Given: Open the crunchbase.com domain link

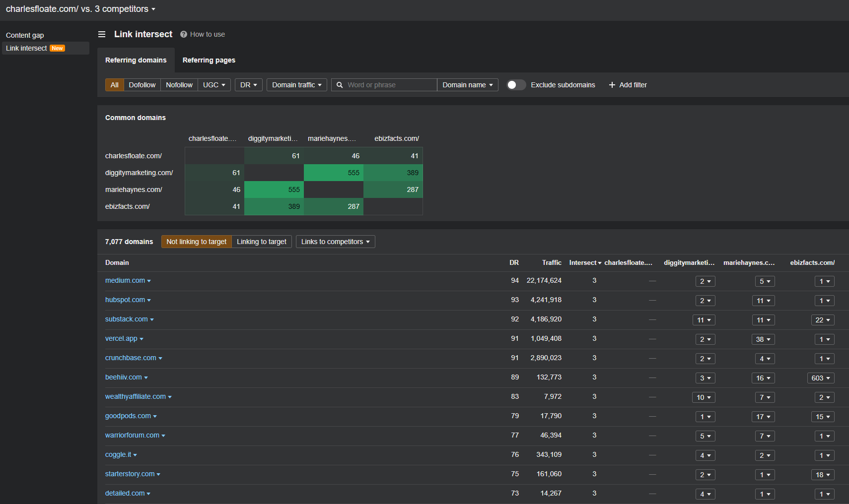Looking at the screenshot, I should (131, 358).
